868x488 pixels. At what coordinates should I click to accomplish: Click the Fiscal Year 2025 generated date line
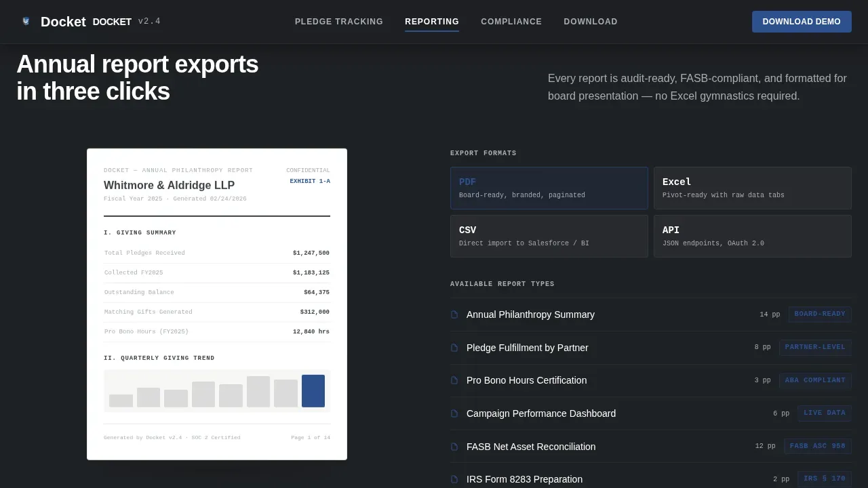click(x=175, y=199)
